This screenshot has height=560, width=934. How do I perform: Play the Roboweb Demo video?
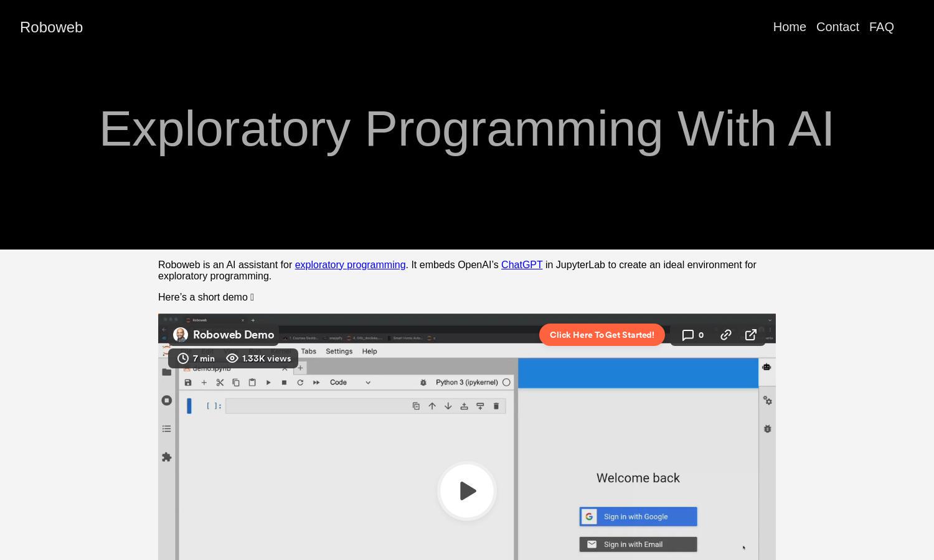[467, 491]
